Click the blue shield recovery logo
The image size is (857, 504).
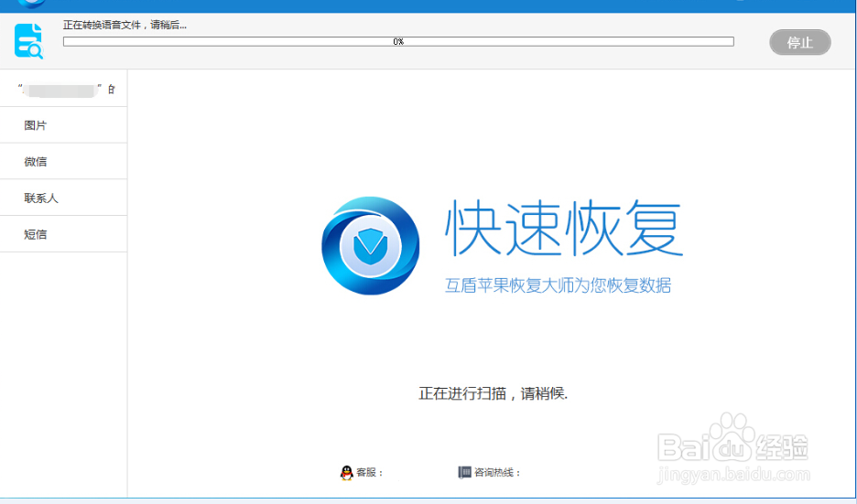pos(371,246)
